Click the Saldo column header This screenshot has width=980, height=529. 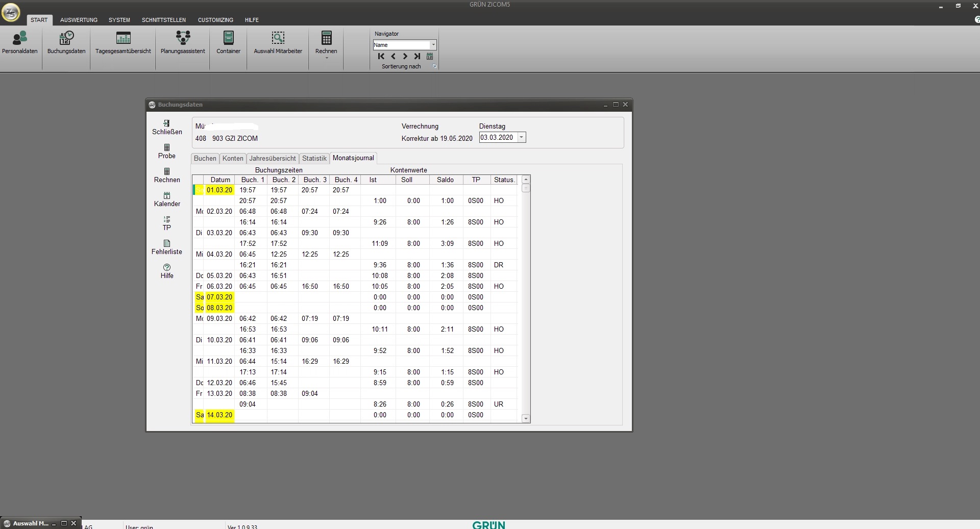pos(445,180)
